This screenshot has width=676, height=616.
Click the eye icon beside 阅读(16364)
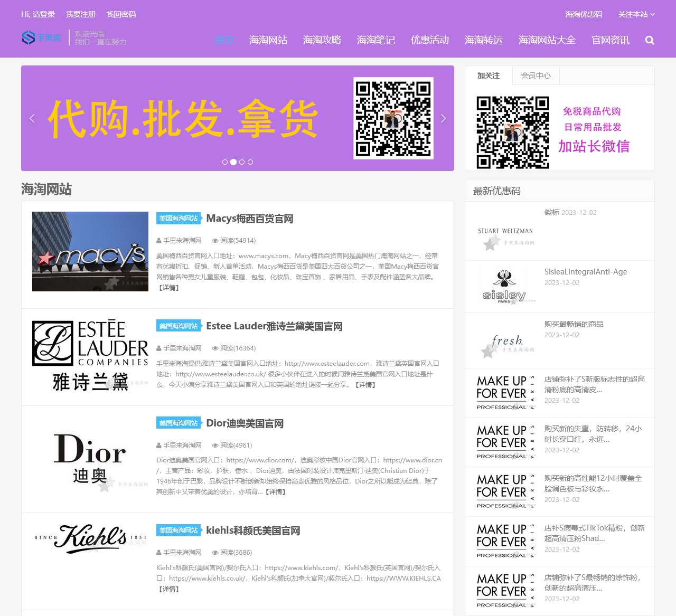point(215,348)
